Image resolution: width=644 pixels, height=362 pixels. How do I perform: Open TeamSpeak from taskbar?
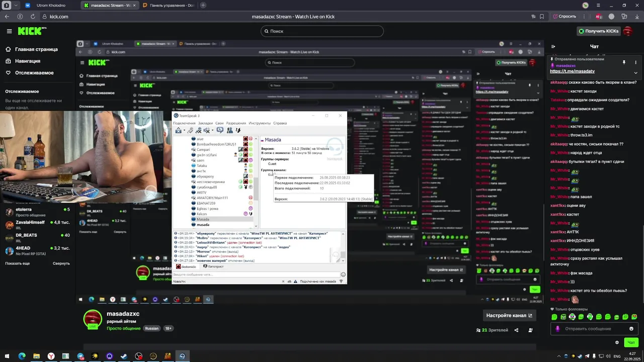point(182,356)
